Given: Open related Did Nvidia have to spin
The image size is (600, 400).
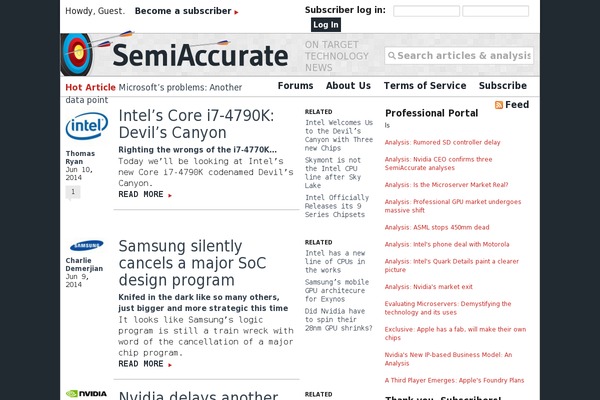Looking at the screenshot, I should click(x=338, y=320).
